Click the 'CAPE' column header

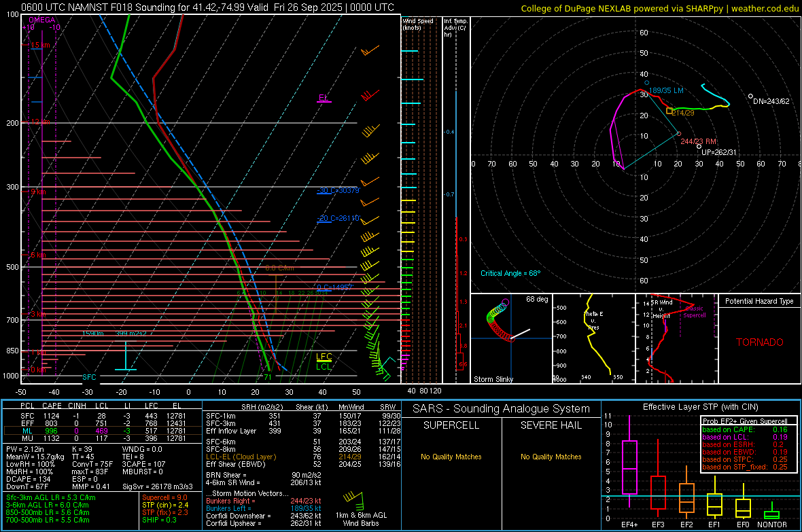coord(52,406)
